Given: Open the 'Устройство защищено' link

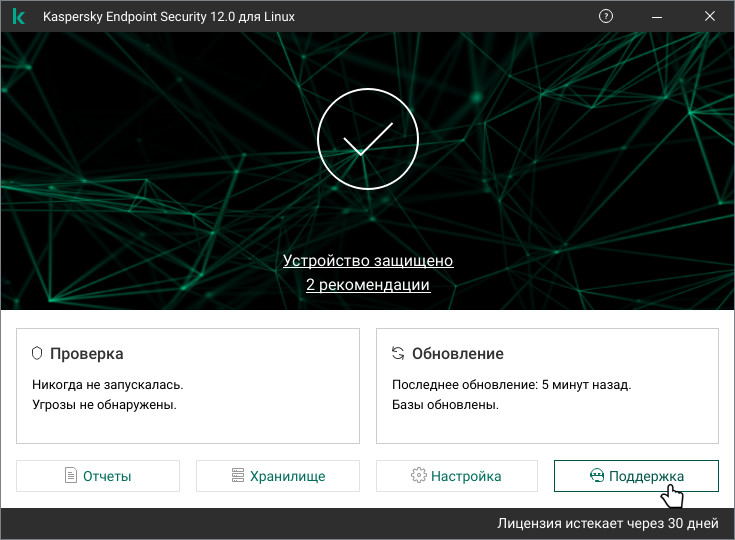Looking at the screenshot, I should [x=368, y=261].
